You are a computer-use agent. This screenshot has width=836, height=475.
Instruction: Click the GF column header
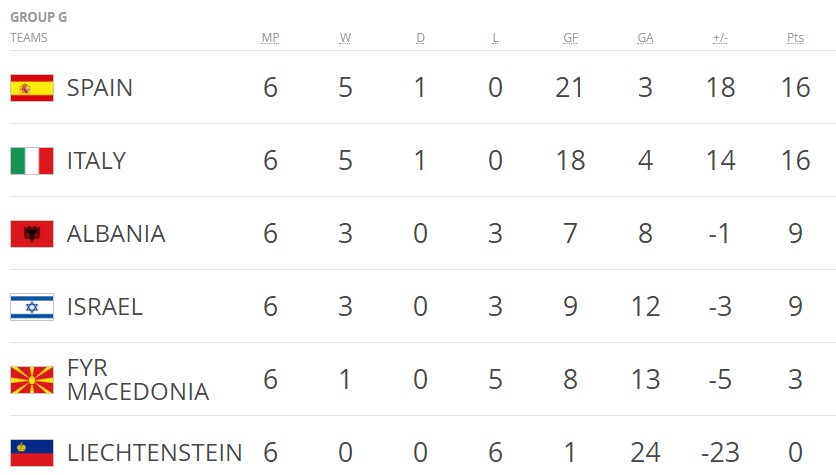coord(570,38)
